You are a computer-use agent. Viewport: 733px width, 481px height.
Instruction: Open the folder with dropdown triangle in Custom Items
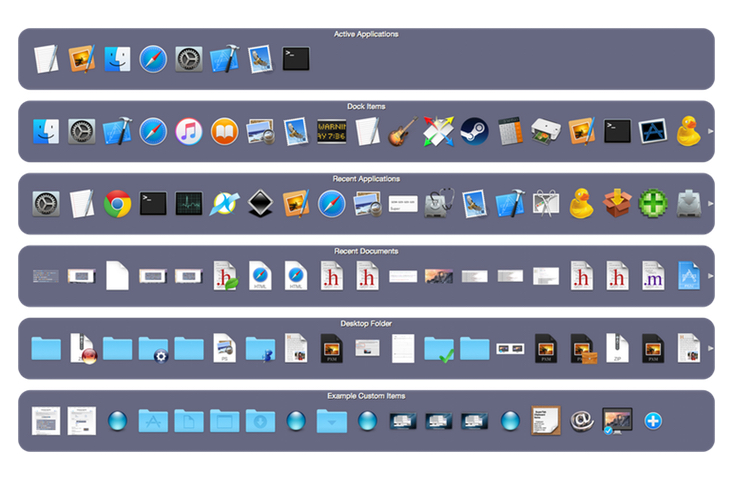click(x=331, y=421)
